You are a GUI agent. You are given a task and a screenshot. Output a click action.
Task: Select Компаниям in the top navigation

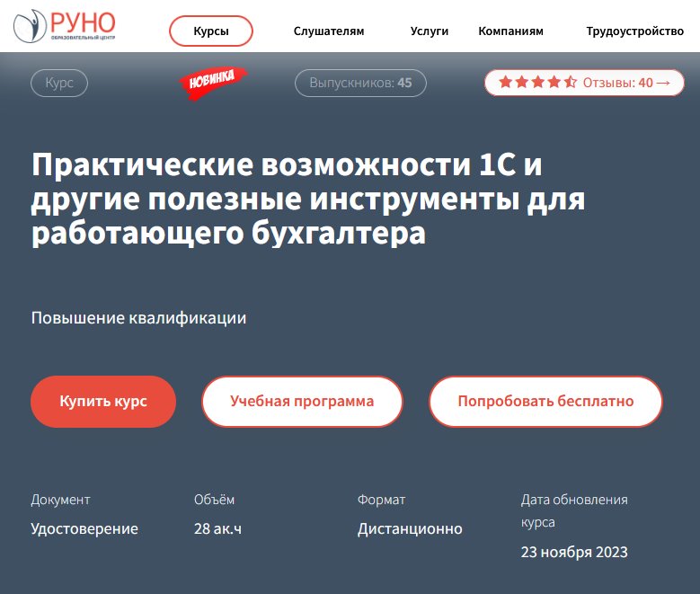tap(510, 31)
